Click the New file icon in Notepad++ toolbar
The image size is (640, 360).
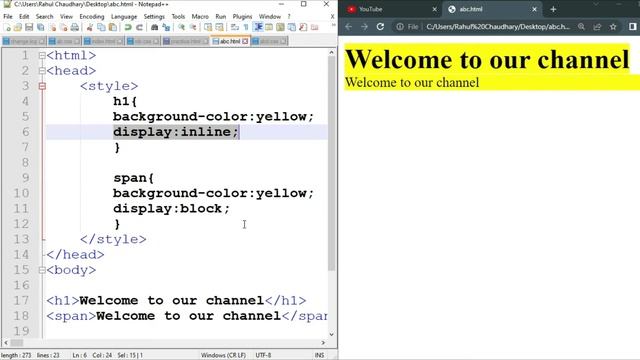click(x=7, y=27)
